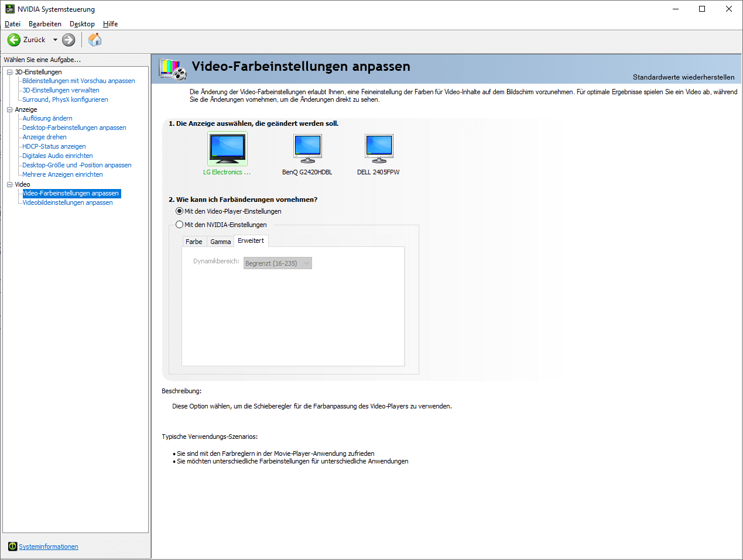This screenshot has height=560, width=743.
Task: Click the green Zurück back arrow icon
Action: click(13, 40)
